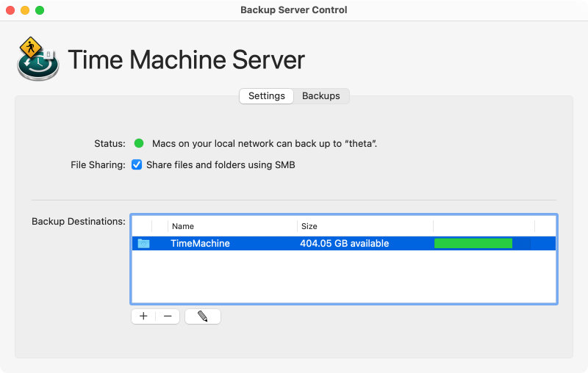Viewport: 588px width, 373px height.
Task: Click the green status indicator dot
Action: pos(139,143)
